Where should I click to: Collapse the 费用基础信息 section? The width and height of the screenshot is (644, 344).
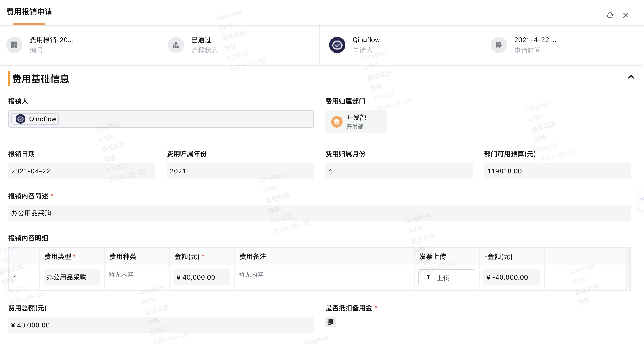[x=631, y=77]
